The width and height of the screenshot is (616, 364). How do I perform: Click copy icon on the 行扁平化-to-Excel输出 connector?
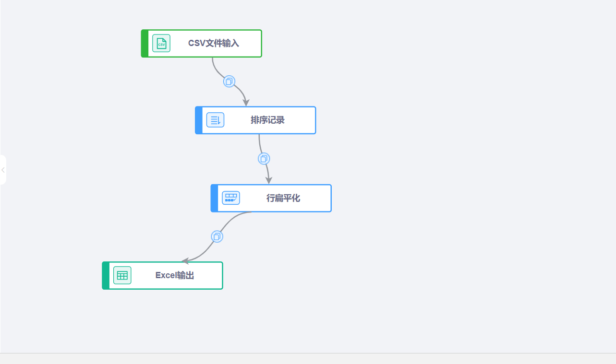coord(217,236)
